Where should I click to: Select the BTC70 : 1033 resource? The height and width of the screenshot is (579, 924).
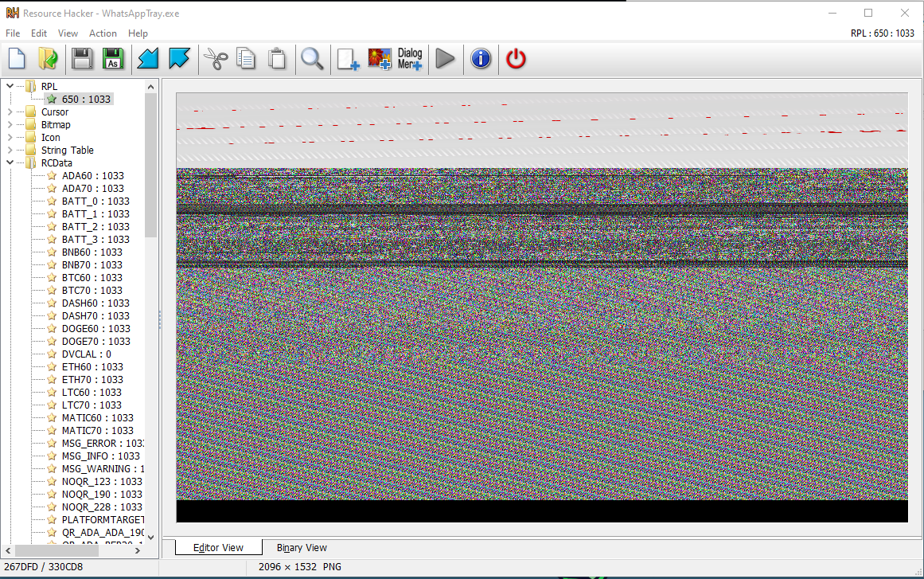point(92,291)
